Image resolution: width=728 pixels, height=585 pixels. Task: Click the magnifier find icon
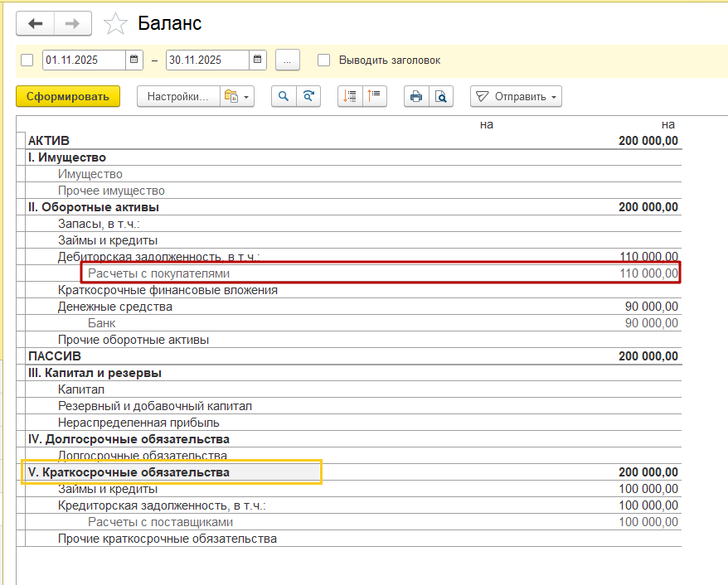point(284,96)
